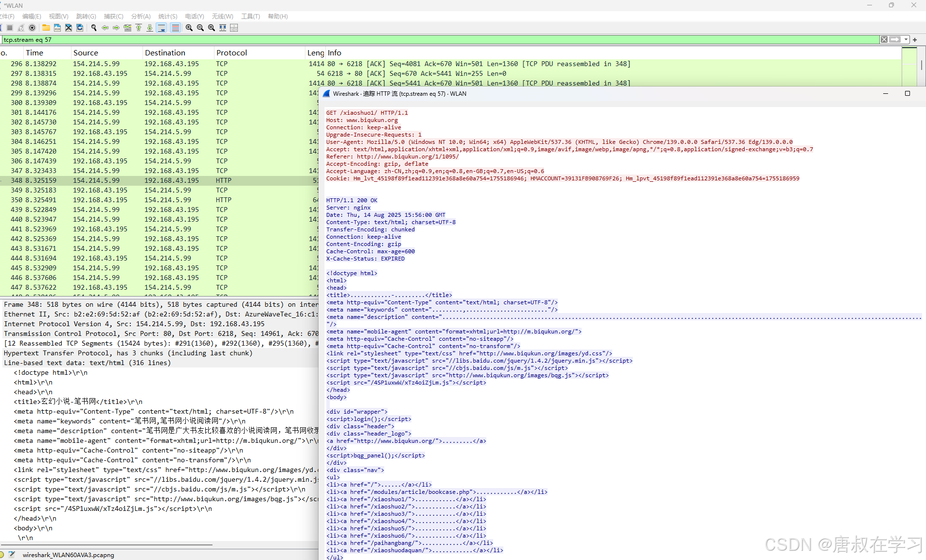Add a filter button with plus
Image resolution: width=926 pixels, height=560 pixels.
(915, 40)
